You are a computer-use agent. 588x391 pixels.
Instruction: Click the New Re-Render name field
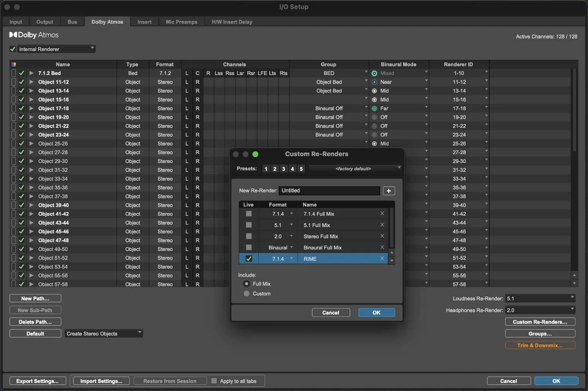[x=329, y=191]
